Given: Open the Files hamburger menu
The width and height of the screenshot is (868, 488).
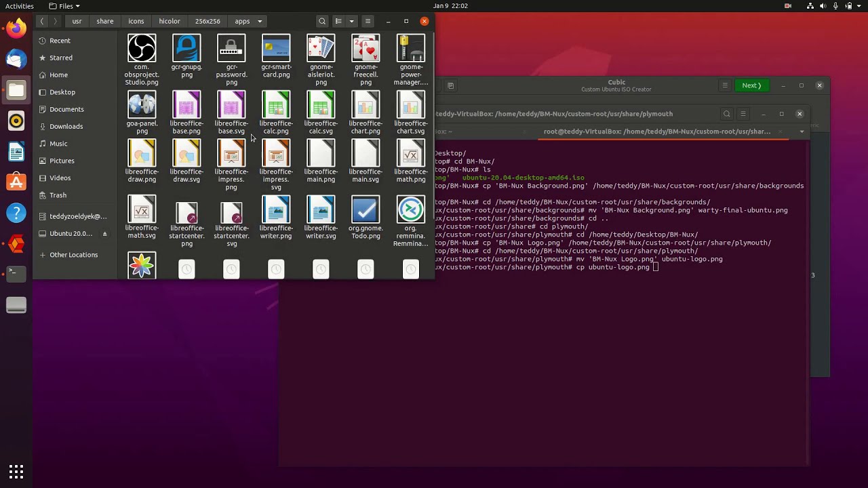Looking at the screenshot, I should coord(368,21).
